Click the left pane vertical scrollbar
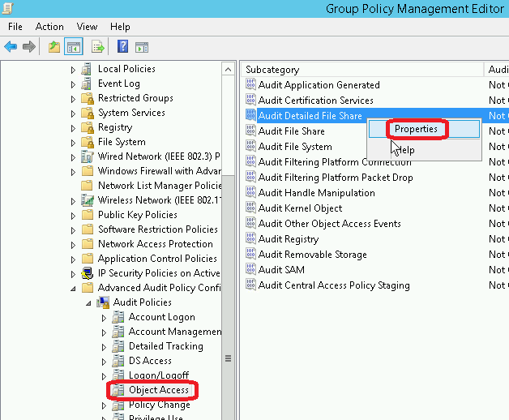Screen dimensions: 509x420 [228, 243]
